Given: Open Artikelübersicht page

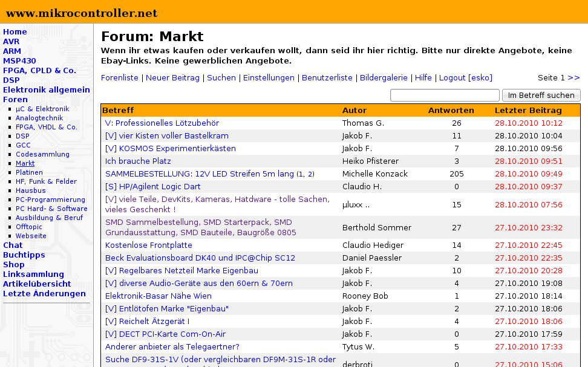Looking at the screenshot, I should [37, 284].
